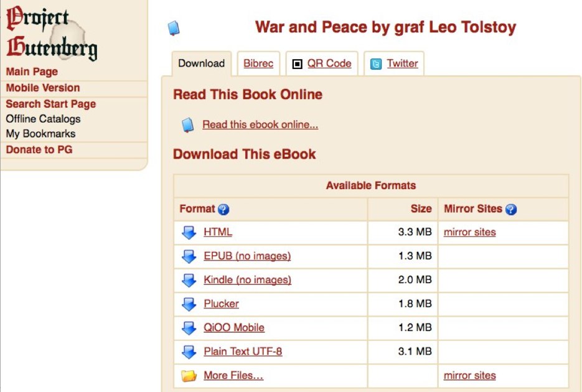
Task: Open the Twitter tab
Action: 394,63
